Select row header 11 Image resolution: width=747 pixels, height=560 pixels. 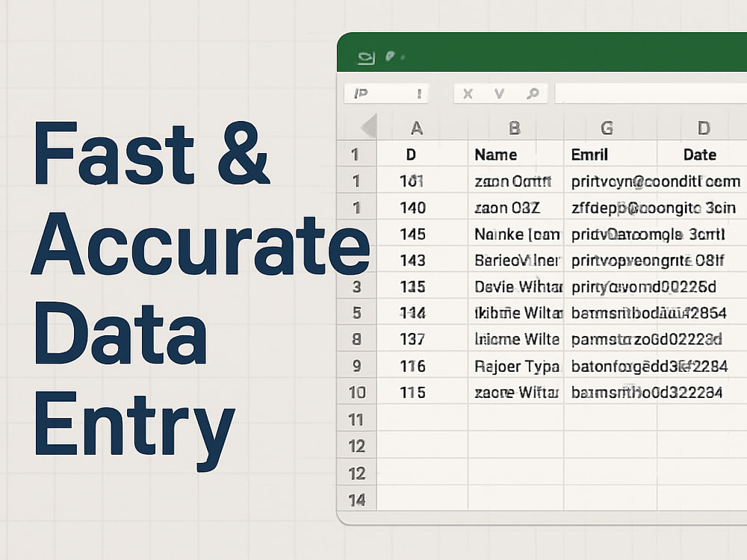tap(357, 419)
